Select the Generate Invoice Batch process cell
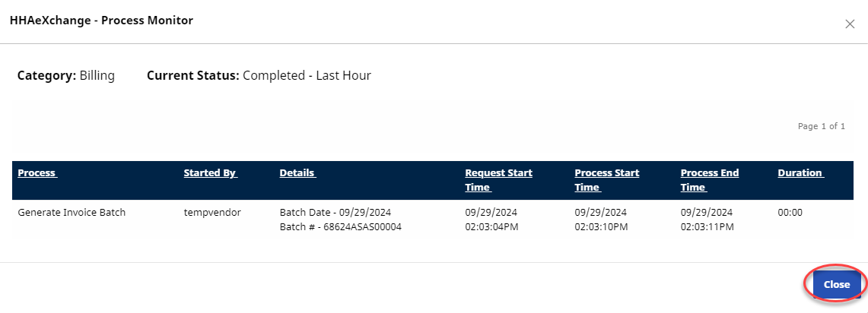Screen dimensions: 868x313 pos(72,213)
